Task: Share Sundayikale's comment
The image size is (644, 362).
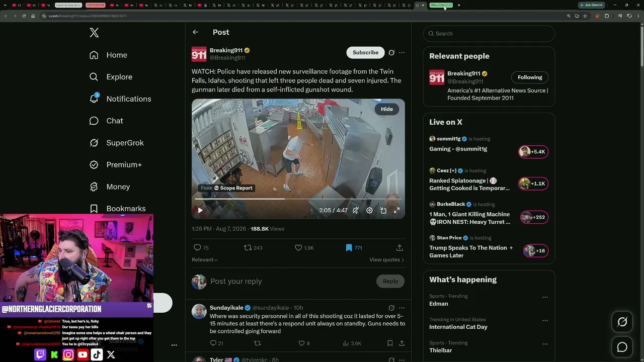Action: [401, 343]
